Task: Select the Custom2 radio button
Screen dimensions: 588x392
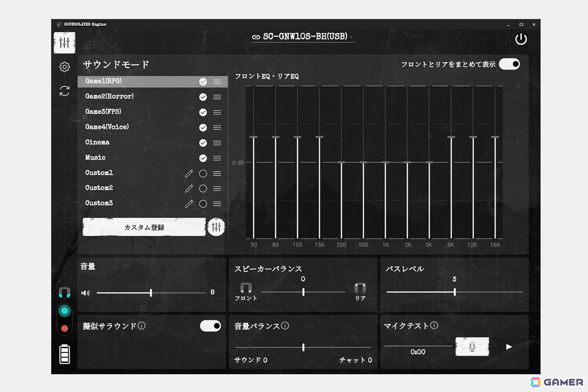Action: pyautogui.click(x=203, y=188)
